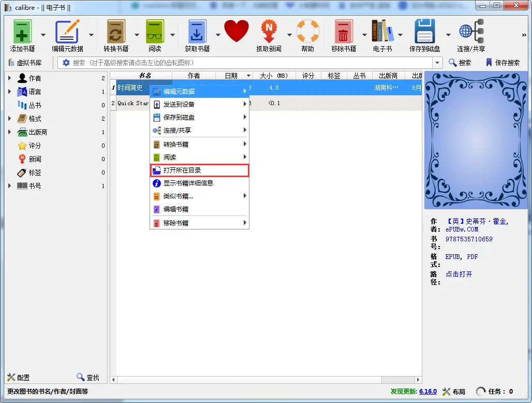Expand the 书号 tree category
Image resolution: width=532 pixels, height=403 pixels.
click(x=9, y=186)
